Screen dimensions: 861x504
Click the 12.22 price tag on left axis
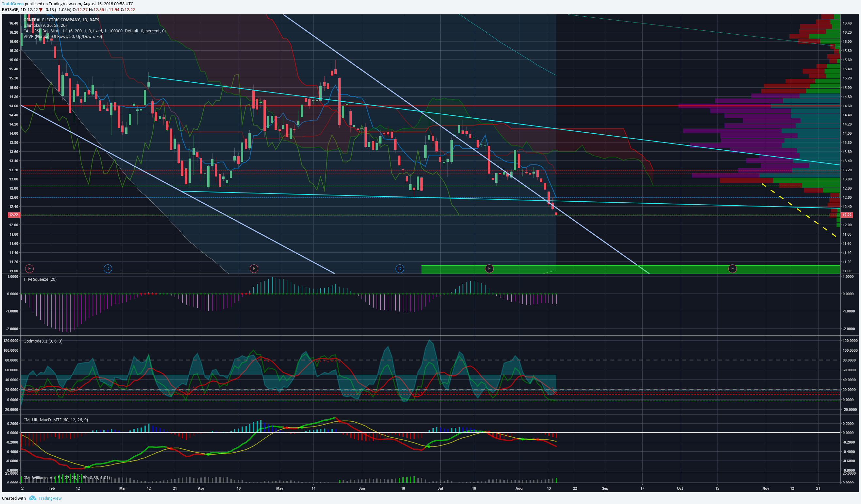tap(14, 215)
